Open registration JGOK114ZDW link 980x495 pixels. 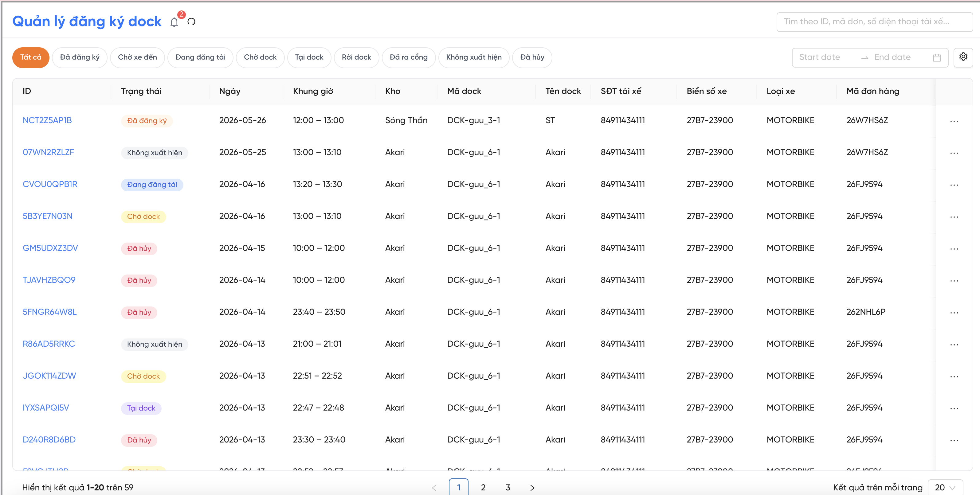click(49, 376)
